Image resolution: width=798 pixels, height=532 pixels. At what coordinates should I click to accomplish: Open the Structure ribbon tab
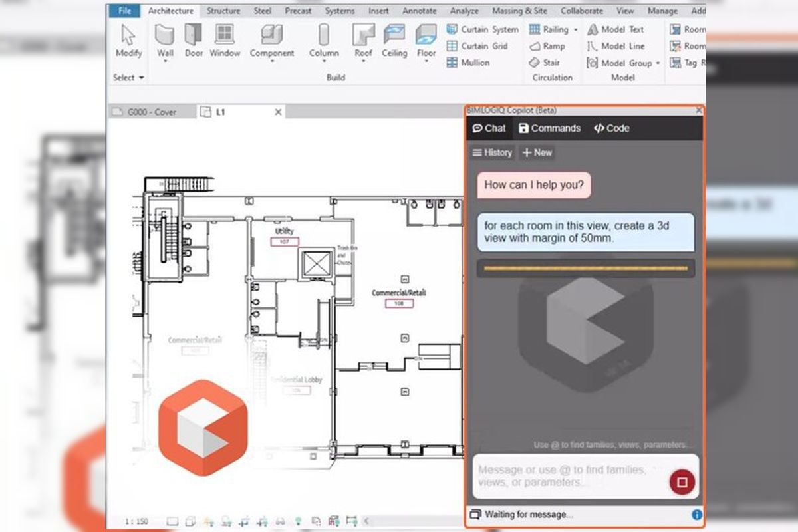coord(223,11)
